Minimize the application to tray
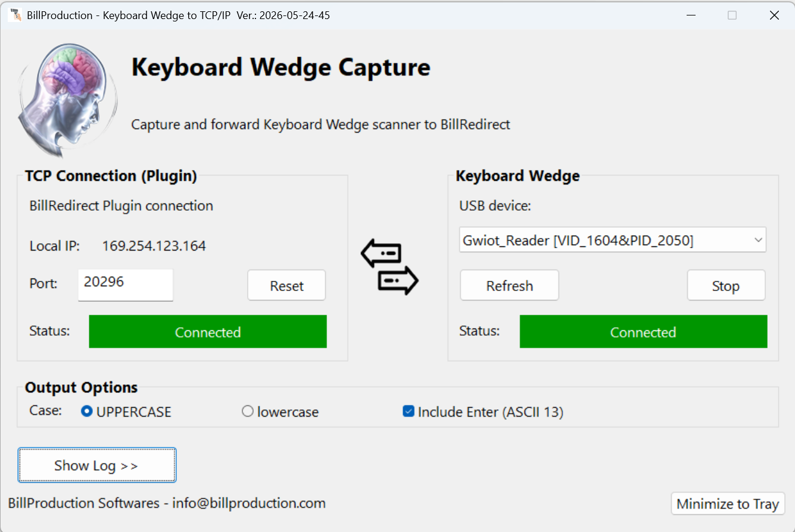795x532 pixels. click(728, 504)
